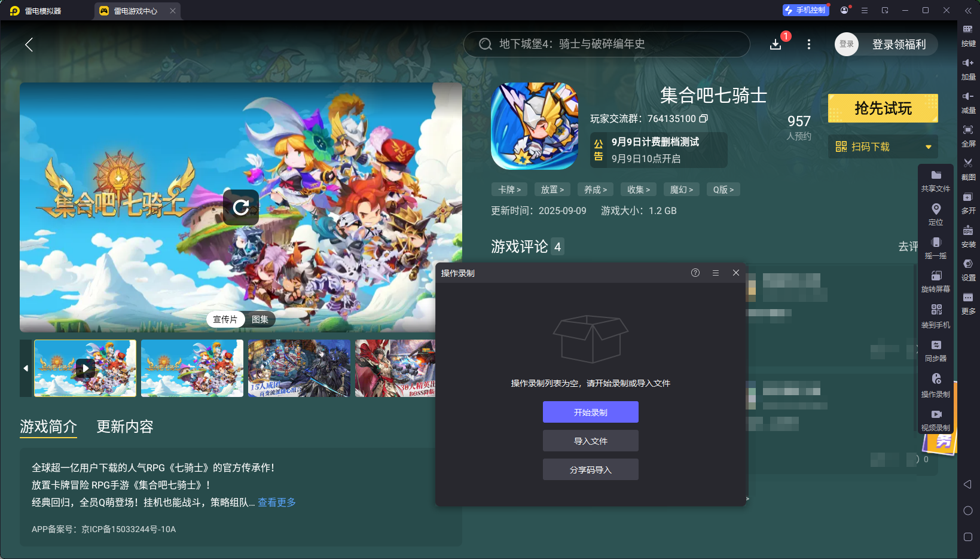This screenshot has height=559, width=980.
Task: Click the 集合吧七骑士 game icon
Action: 535,126
